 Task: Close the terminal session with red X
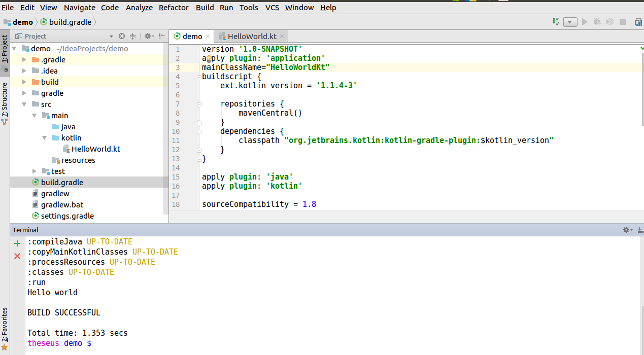tap(17, 256)
